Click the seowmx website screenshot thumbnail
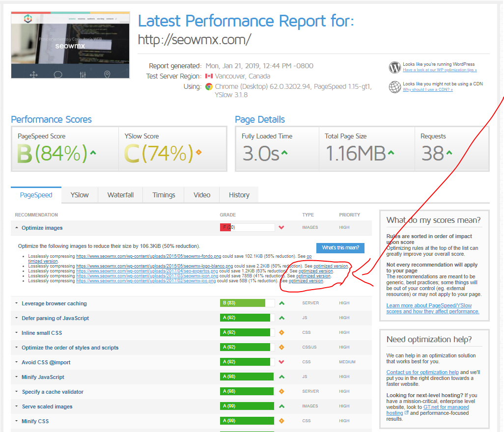Viewport: 504px width, 432px height. 71,45
